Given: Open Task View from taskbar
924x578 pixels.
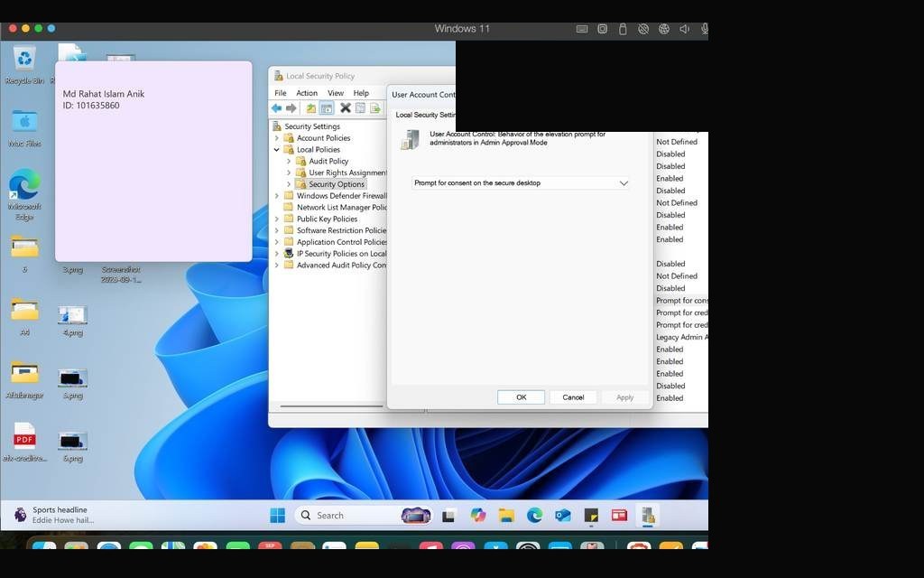Looking at the screenshot, I should pos(449,516).
